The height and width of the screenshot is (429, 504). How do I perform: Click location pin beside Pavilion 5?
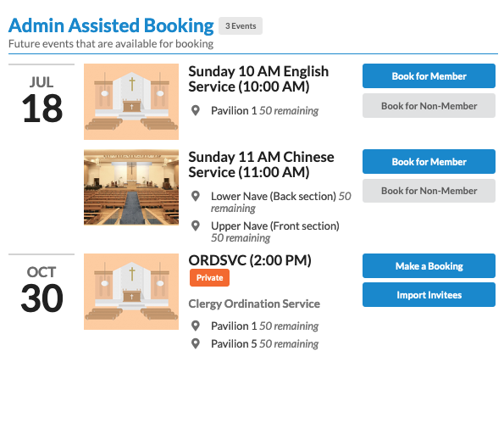click(x=196, y=343)
